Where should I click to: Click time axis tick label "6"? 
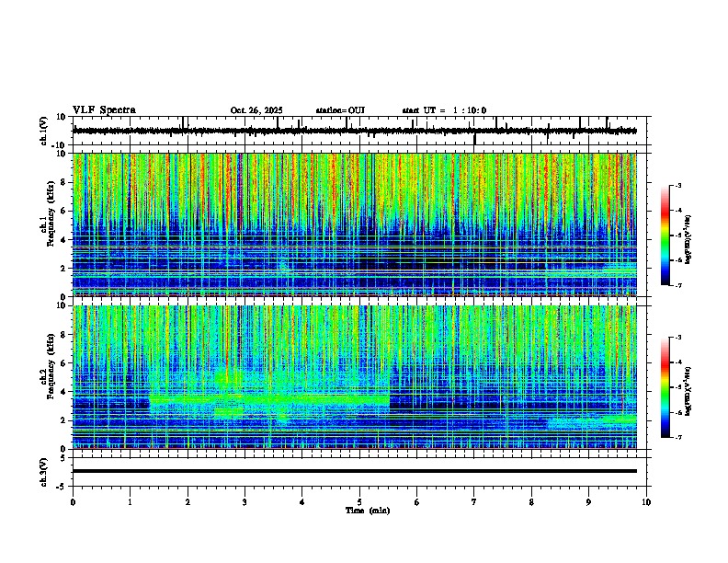tap(417, 502)
